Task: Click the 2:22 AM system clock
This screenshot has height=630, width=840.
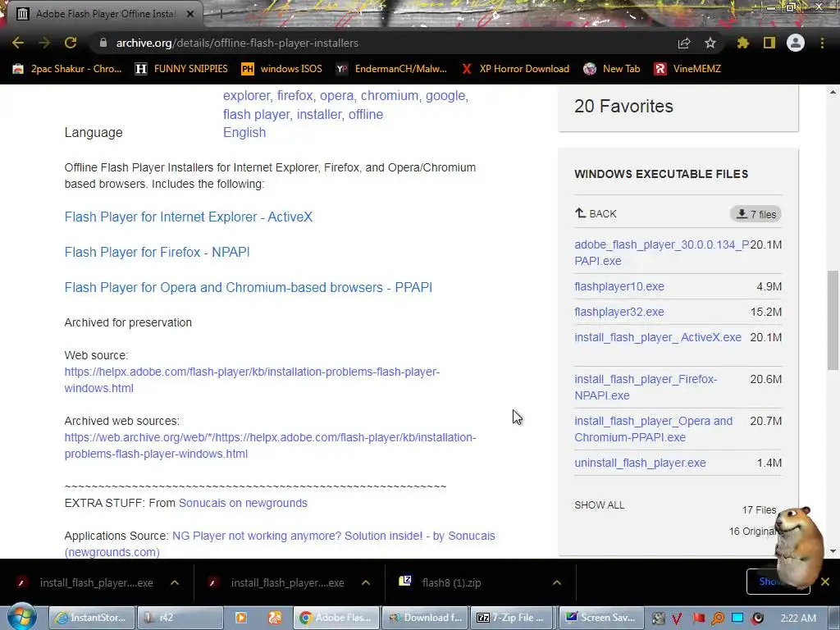Action: [x=797, y=618]
